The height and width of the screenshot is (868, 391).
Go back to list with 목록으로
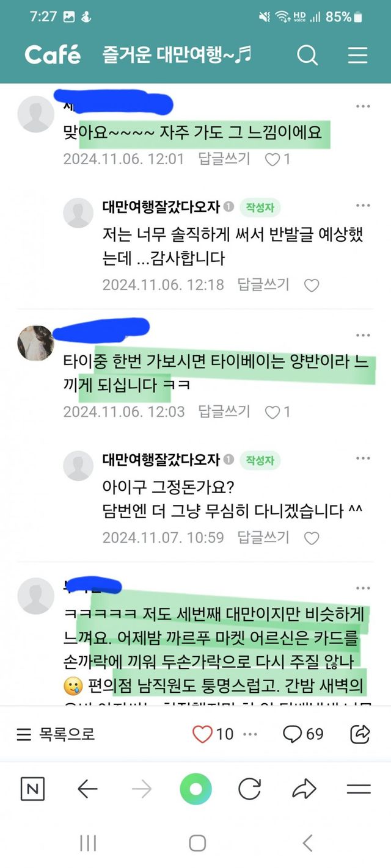pyautogui.click(x=56, y=734)
